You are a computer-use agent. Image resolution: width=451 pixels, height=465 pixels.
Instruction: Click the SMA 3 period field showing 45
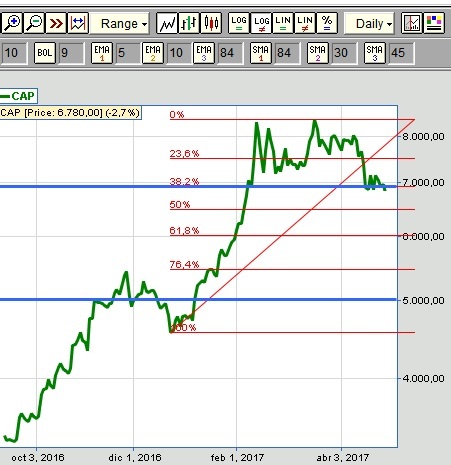pyautogui.click(x=401, y=53)
